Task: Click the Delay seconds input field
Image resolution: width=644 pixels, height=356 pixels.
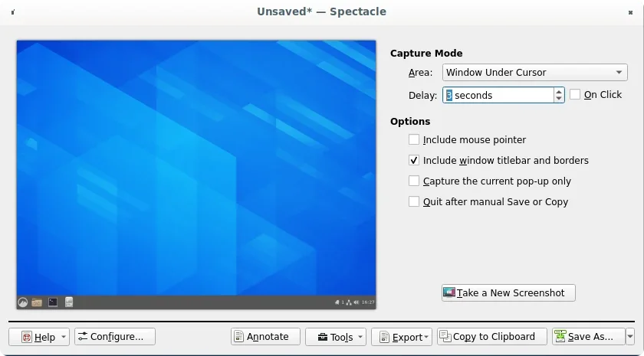Action: [x=498, y=96]
